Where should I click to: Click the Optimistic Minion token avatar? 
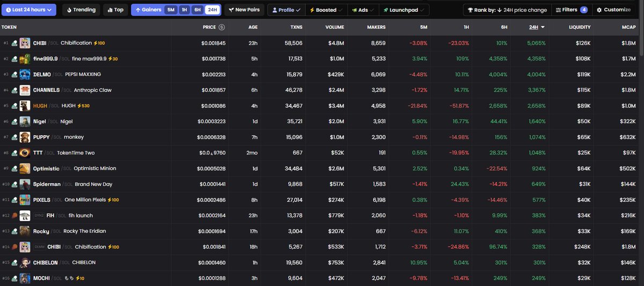click(25, 168)
